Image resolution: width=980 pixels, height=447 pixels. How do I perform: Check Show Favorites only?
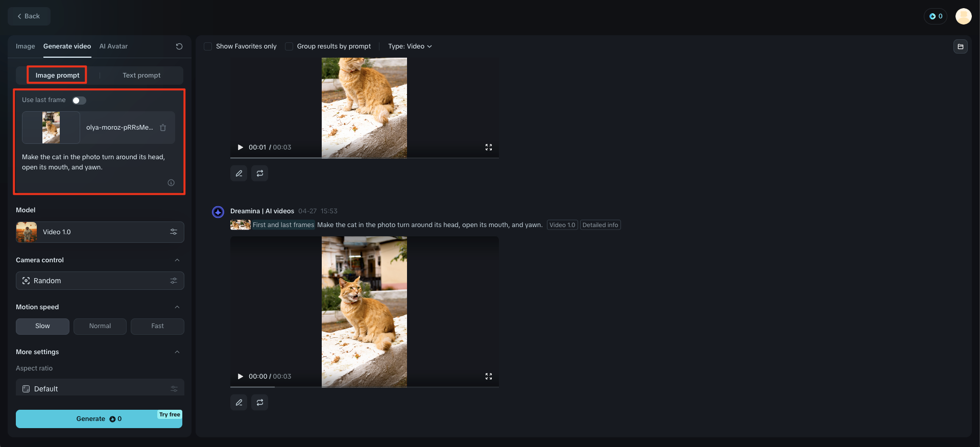tap(208, 46)
